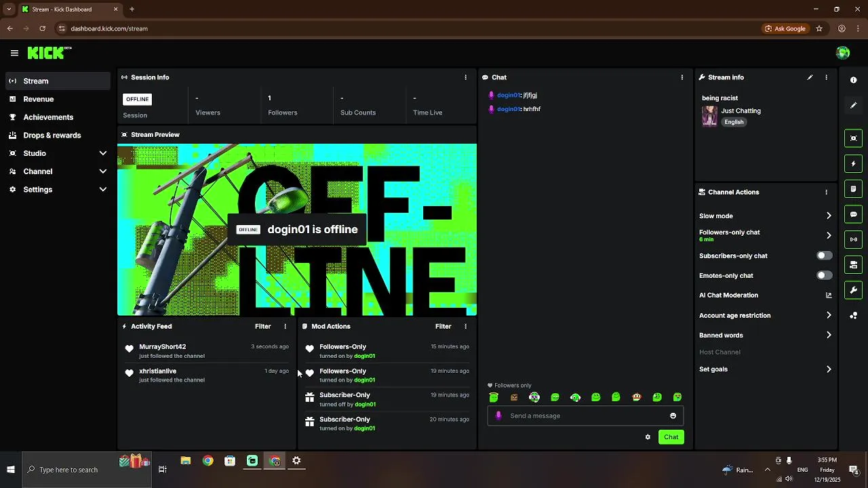The height and width of the screenshot is (488, 868).
Task: Select Stream in the left sidebar
Action: (57, 81)
